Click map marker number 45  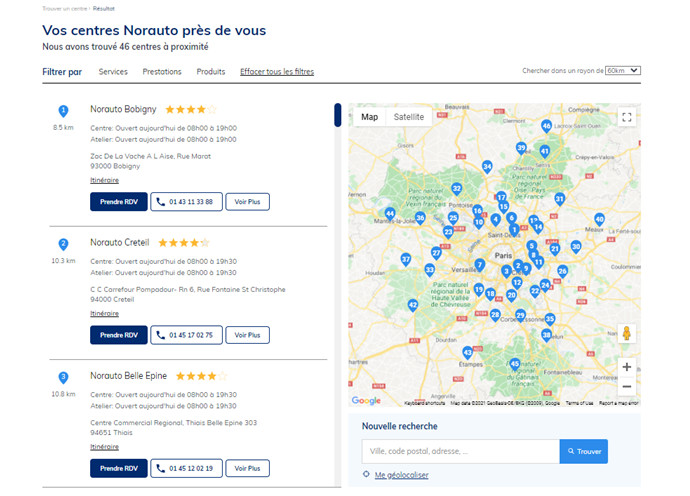[x=515, y=364]
